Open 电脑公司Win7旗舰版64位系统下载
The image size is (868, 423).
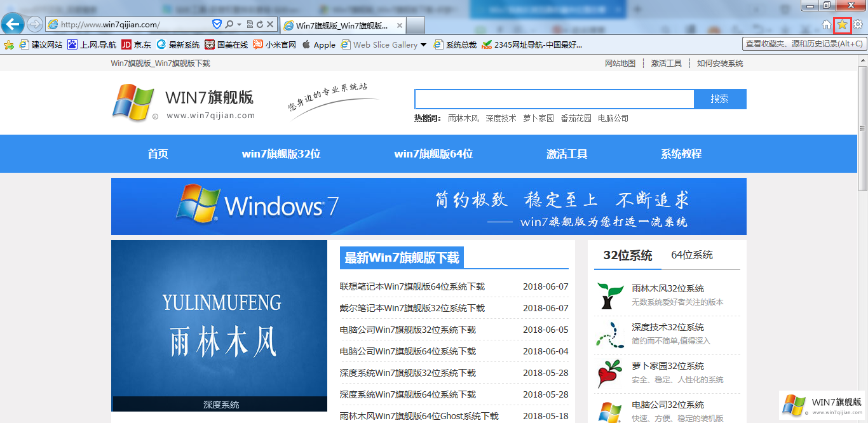[408, 351]
